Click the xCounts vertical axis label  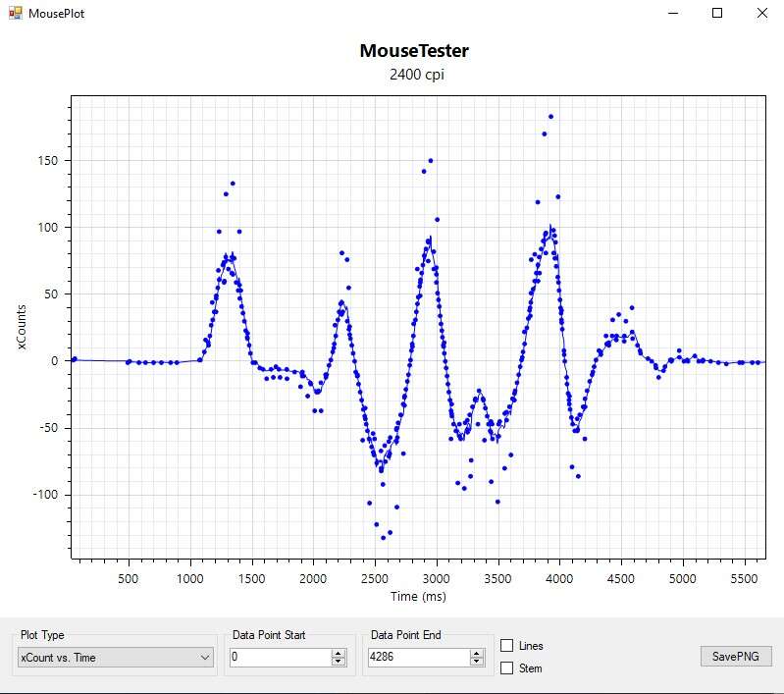click(x=22, y=325)
